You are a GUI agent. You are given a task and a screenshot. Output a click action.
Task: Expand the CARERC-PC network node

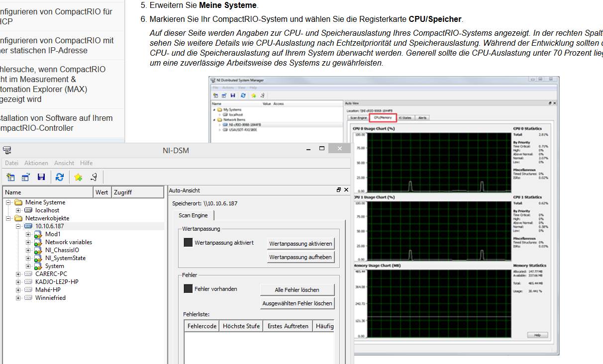18,274
